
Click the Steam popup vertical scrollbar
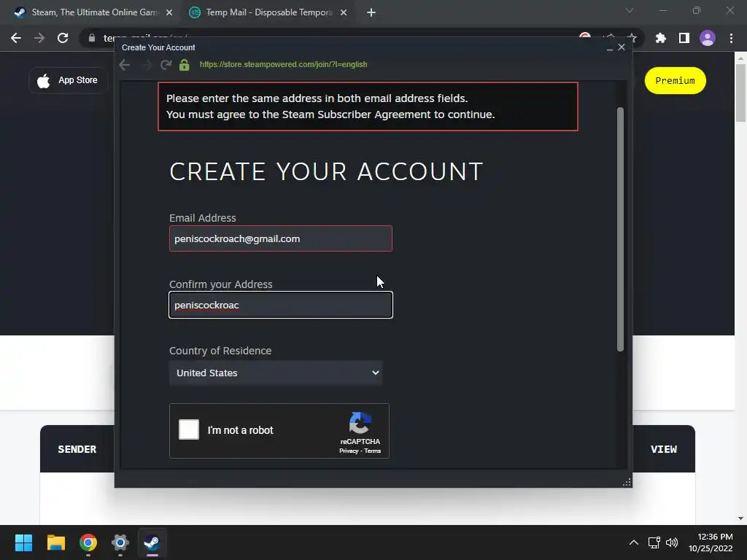[620, 230]
